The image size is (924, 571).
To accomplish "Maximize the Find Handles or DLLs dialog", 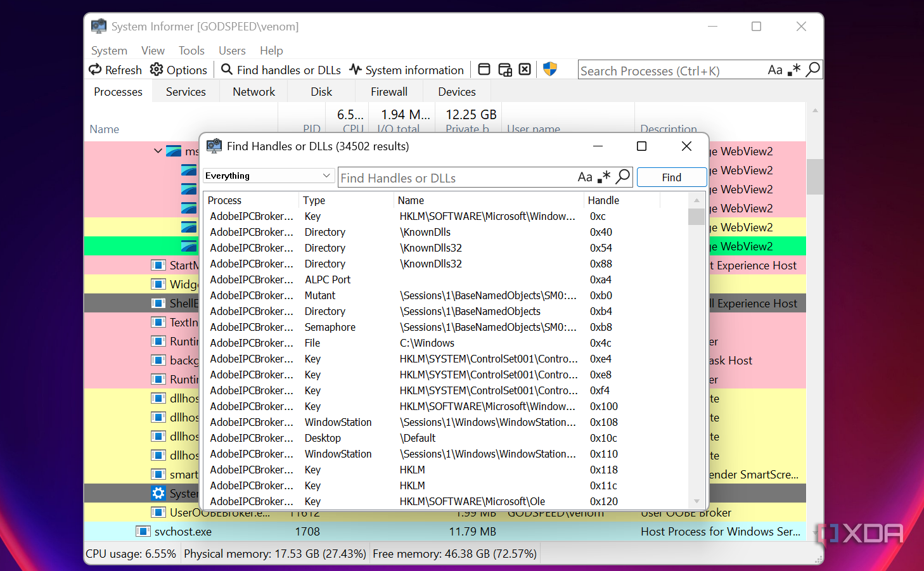I will 641,146.
